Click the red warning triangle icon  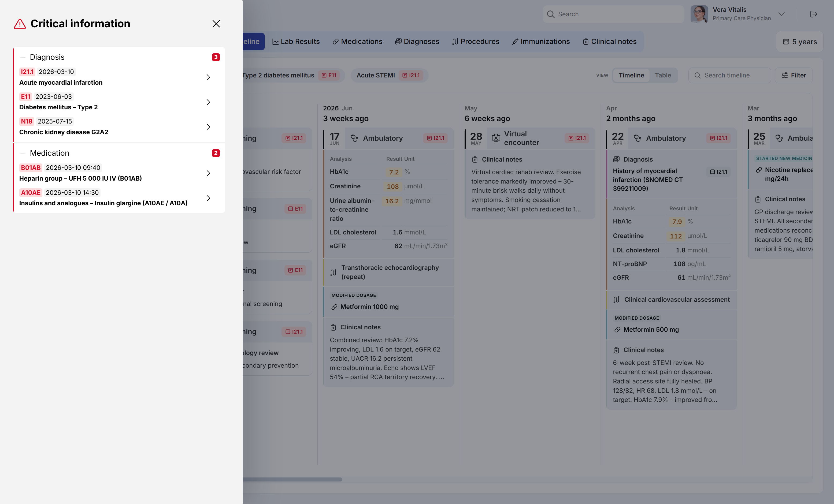20,24
